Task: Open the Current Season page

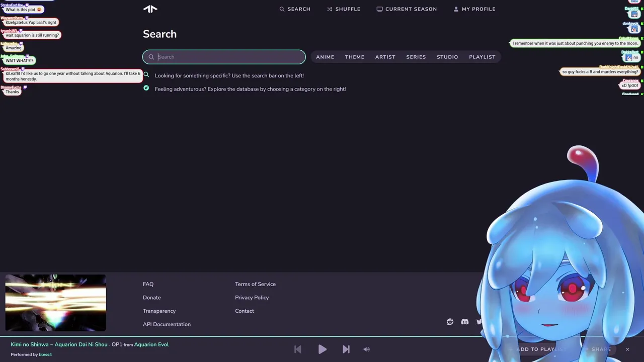Action: coord(407,9)
